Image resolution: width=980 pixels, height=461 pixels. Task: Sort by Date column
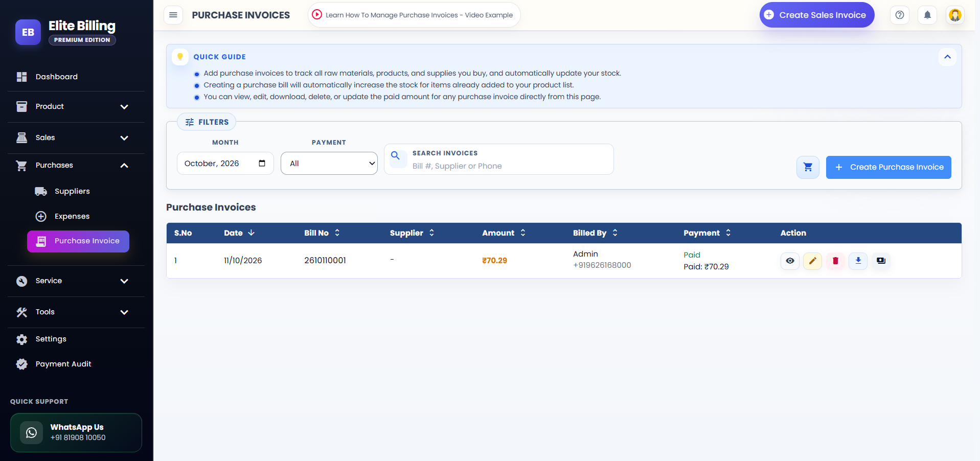tap(239, 233)
